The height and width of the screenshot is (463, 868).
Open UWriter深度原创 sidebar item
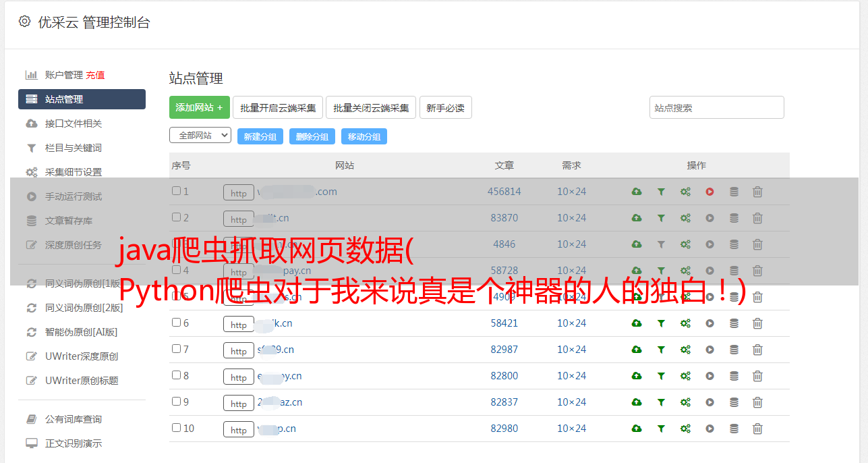(82, 356)
